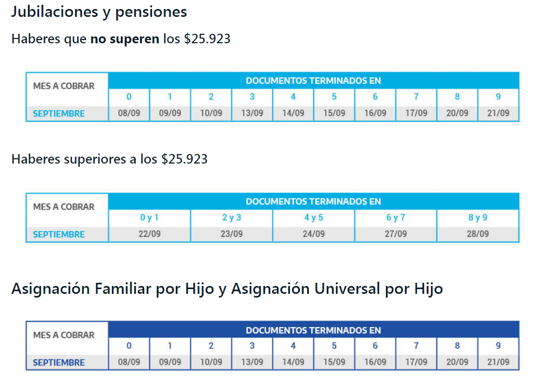Select the "Haberes superiores a los $25.923" subtitle
This screenshot has height=392, width=537.
point(109,159)
